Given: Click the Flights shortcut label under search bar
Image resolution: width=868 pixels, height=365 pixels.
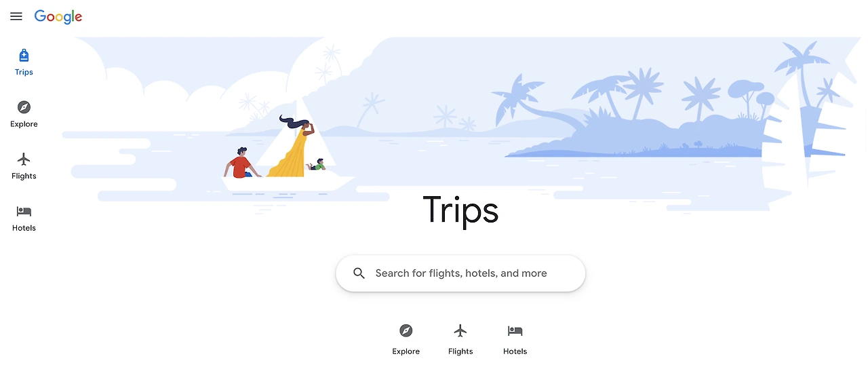Looking at the screenshot, I should pyautogui.click(x=460, y=351).
